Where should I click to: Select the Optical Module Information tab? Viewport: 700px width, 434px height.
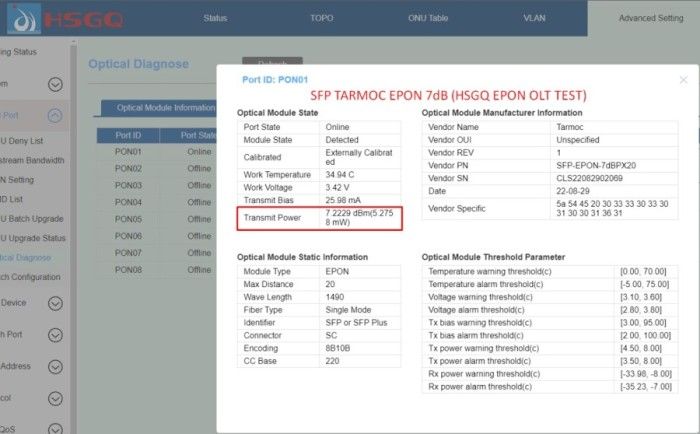pyautogui.click(x=160, y=107)
